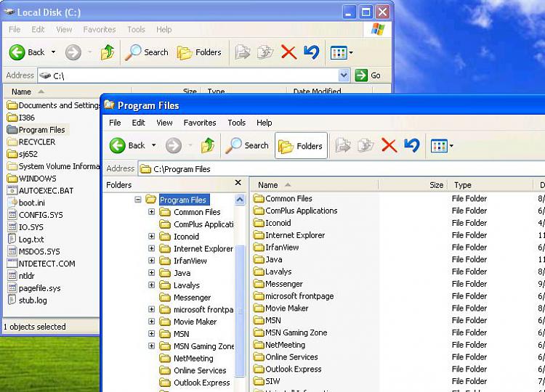Click Forward arrow in Program Files window
Image resolution: width=545 pixels, height=392 pixels.
(x=174, y=145)
